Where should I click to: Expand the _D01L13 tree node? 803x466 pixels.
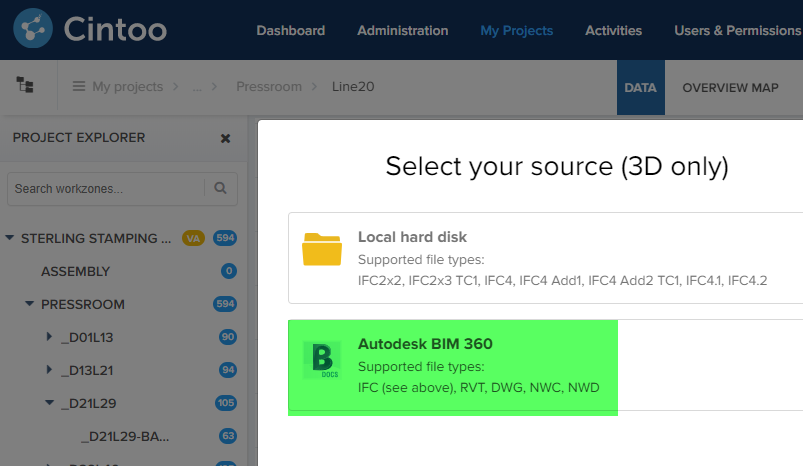[x=49, y=336]
